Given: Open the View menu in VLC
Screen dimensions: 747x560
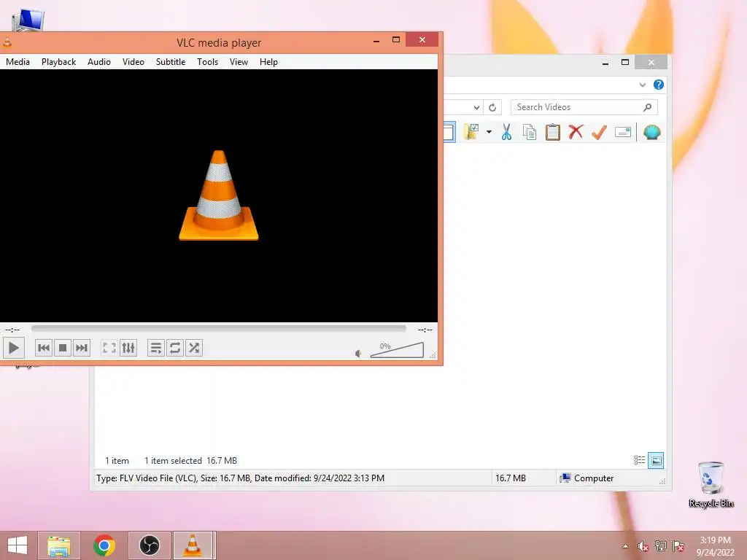Looking at the screenshot, I should pos(239,62).
